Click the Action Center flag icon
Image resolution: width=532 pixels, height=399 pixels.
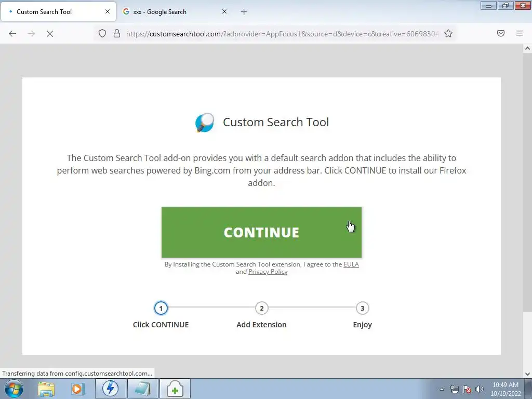[467, 389]
